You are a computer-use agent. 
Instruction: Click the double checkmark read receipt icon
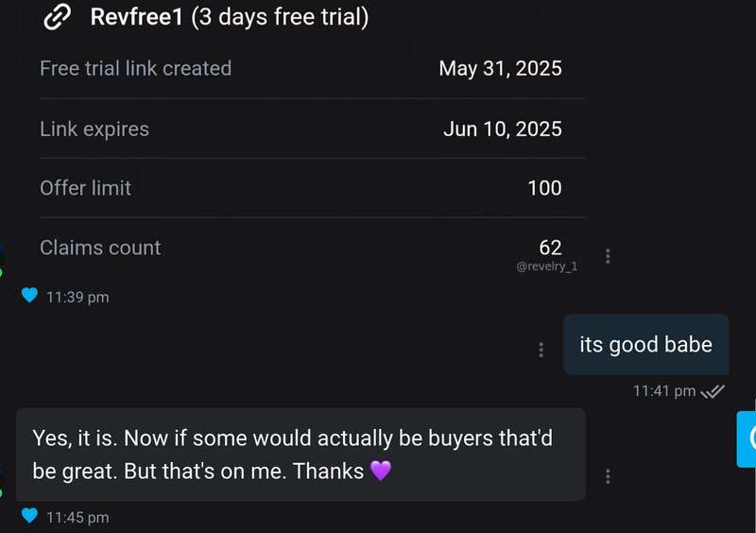pos(713,391)
